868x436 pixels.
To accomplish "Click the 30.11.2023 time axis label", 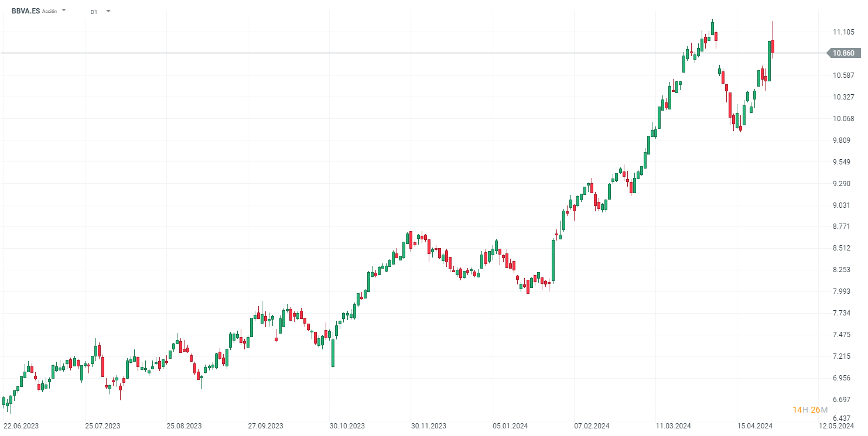I will [x=428, y=426].
